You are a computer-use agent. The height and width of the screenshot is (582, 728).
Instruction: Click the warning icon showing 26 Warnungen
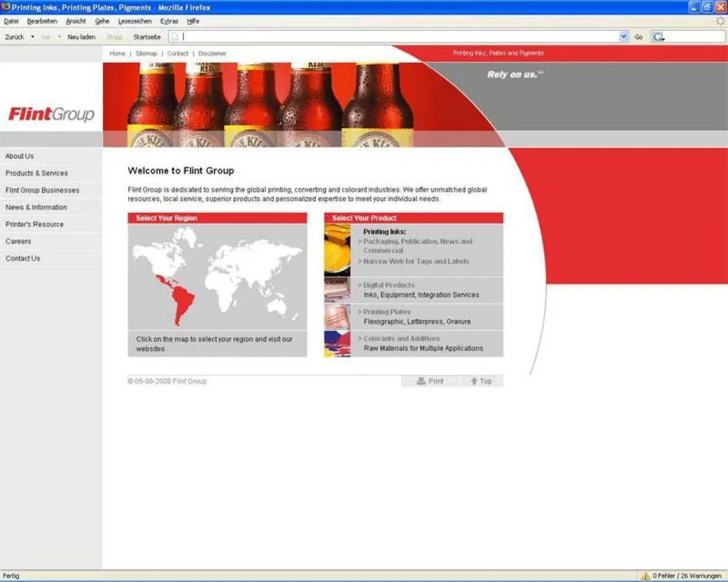[646, 576]
